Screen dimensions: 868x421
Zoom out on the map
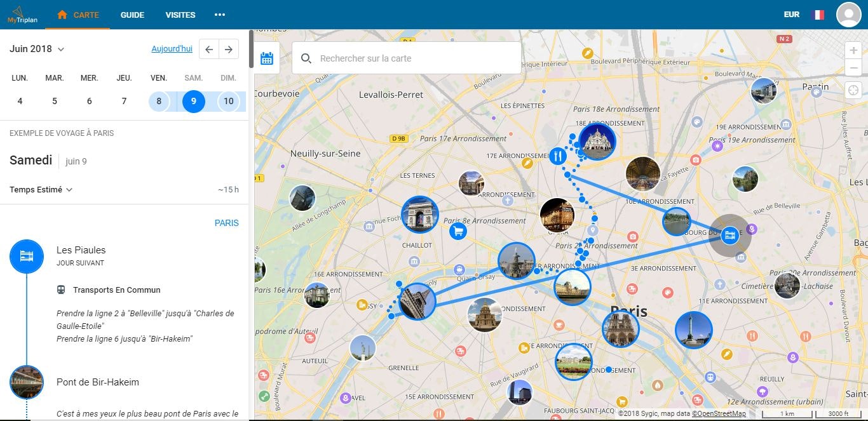click(853, 67)
